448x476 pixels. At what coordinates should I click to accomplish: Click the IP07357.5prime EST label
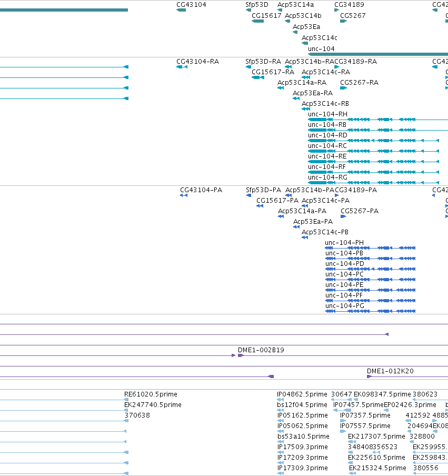click(365, 415)
